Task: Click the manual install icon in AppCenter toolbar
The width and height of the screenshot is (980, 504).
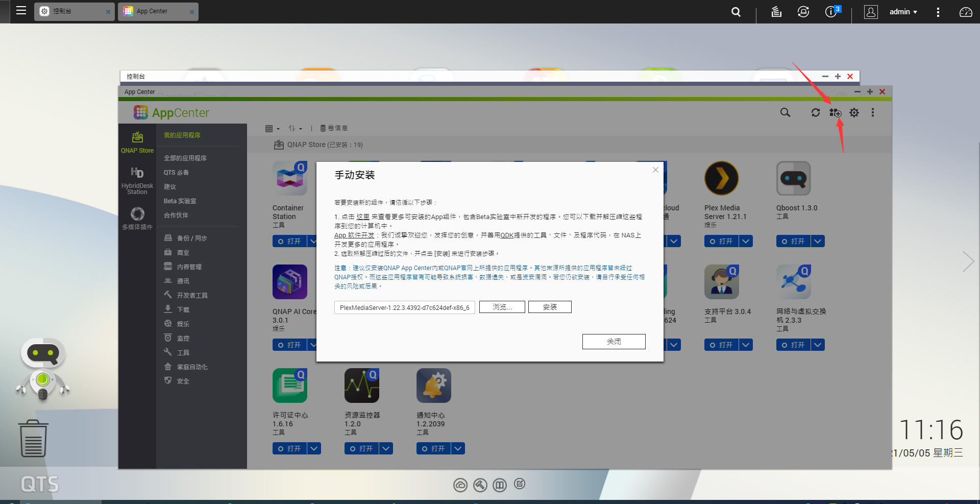Action: [x=835, y=113]
